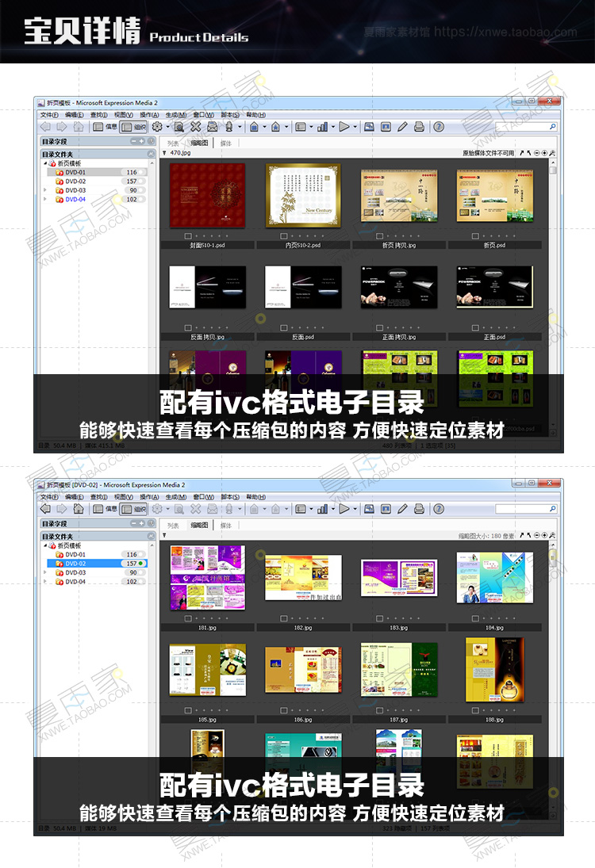Image resolution: width=595 pixels, height=868 pixels.
Task: Click the printer icon in the DVD-02 window
Action: pyautogui.click(x=420, y=509)
